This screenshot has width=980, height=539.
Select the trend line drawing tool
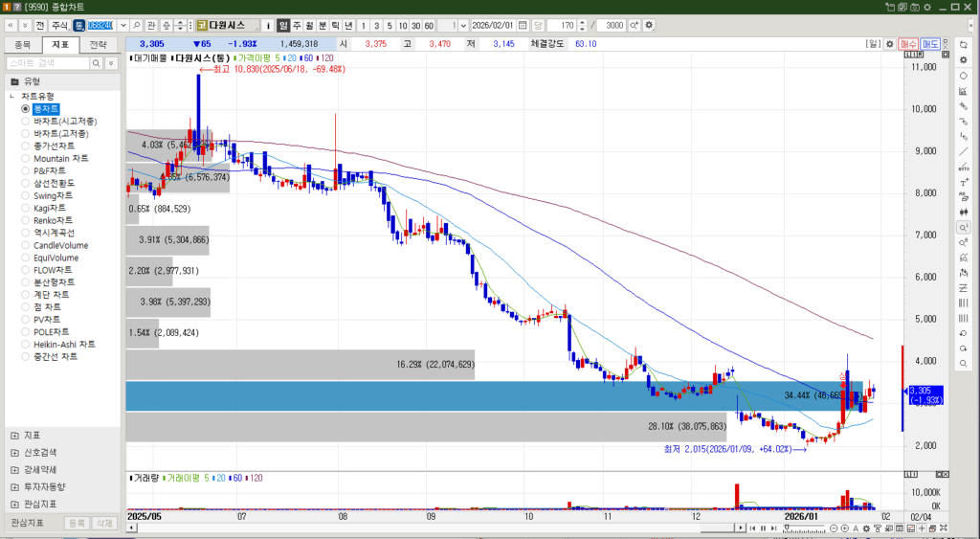[963, 151]
